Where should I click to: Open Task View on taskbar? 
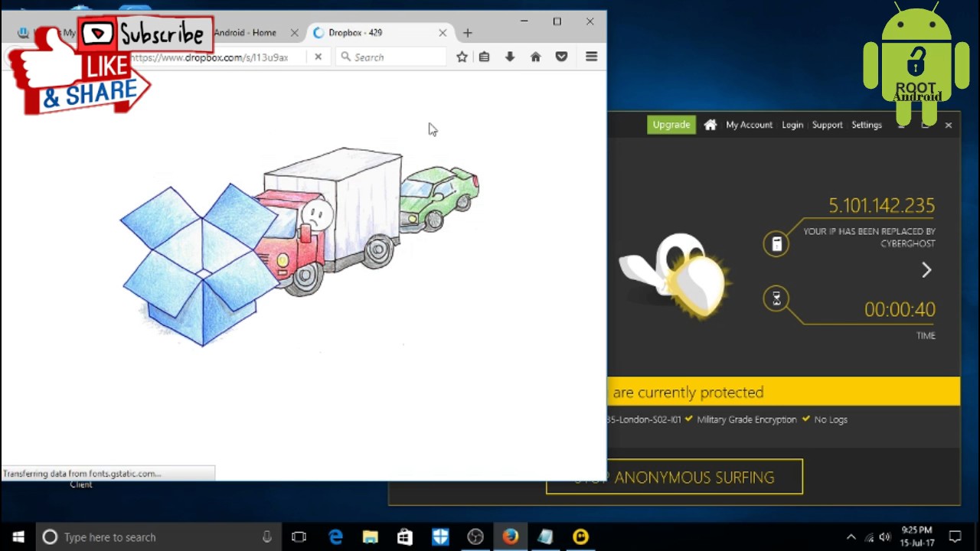299,536
